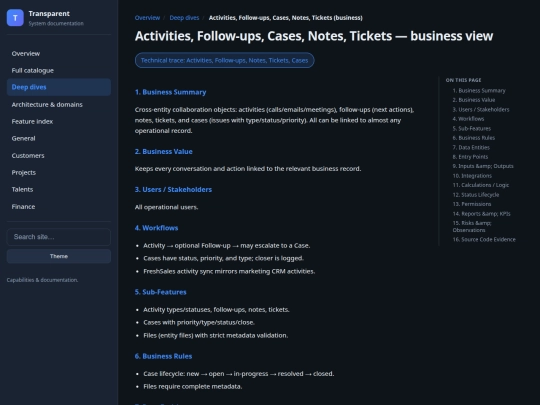Go to Architecture & domains

[59, 104]
